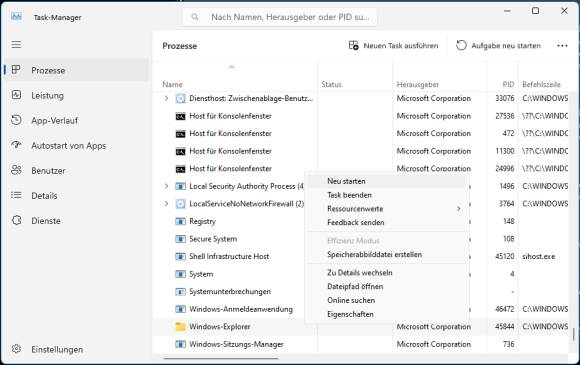Click the Prozesse page heading
The width and height of the screenshot is (580, 365).
[x=179, y=46]
